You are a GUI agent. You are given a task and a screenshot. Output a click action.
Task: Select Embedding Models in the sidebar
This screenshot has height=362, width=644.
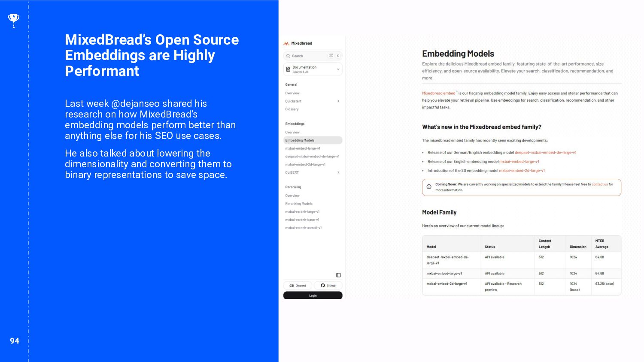coord(313,140)
